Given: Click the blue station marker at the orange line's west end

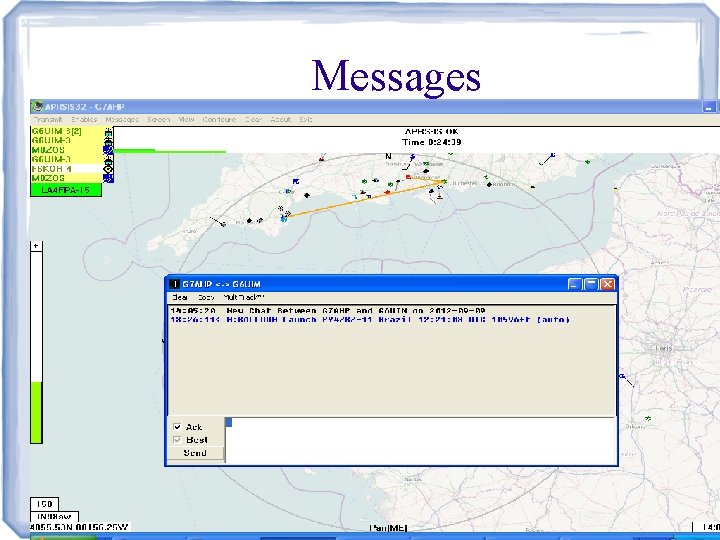Looking at the screenshot, I should pyautogui.click(x=284, y=219).
